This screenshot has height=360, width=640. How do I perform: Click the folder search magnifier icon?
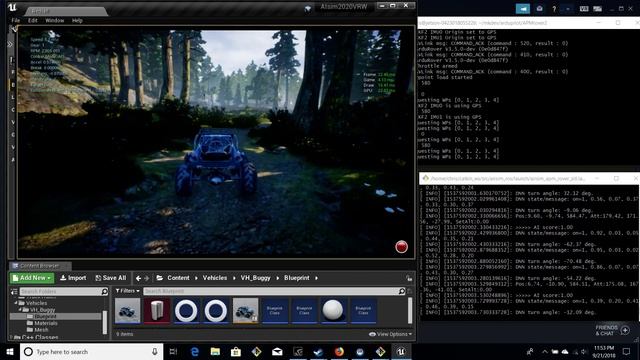[x=104, y=291]
